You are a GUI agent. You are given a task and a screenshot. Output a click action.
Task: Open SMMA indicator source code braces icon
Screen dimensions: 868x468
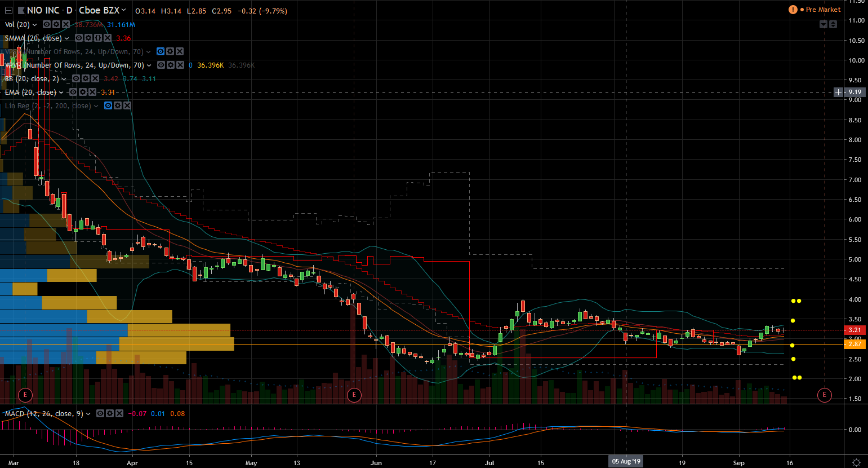pos(98,38)
